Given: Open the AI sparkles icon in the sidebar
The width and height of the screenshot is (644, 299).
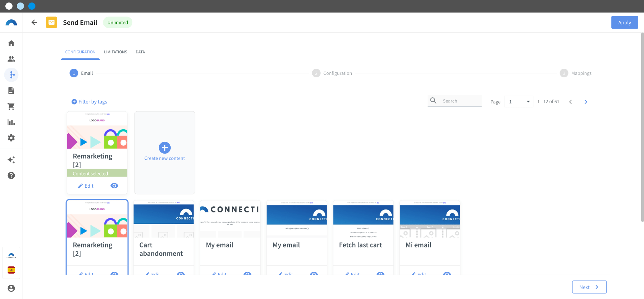Looking at the screenshot, I should (x=11, y=160).
